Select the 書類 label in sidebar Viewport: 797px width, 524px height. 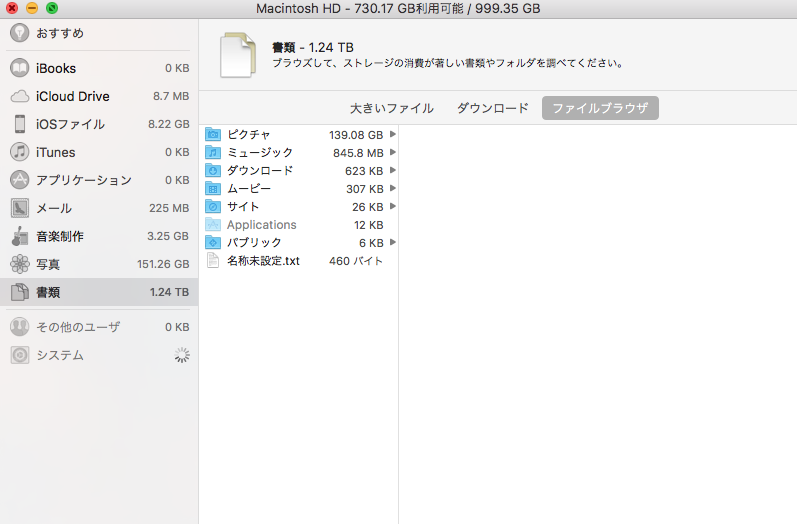point(48,292)
